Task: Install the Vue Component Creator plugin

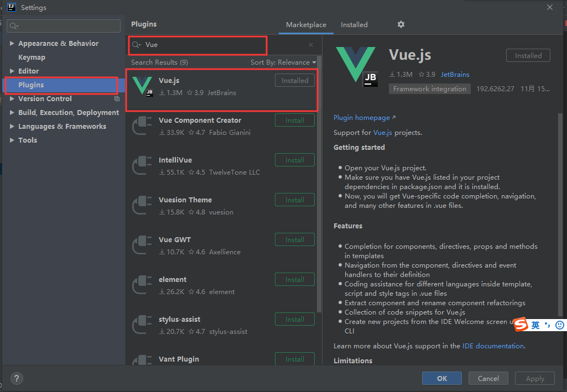Action: click(294, 120)
